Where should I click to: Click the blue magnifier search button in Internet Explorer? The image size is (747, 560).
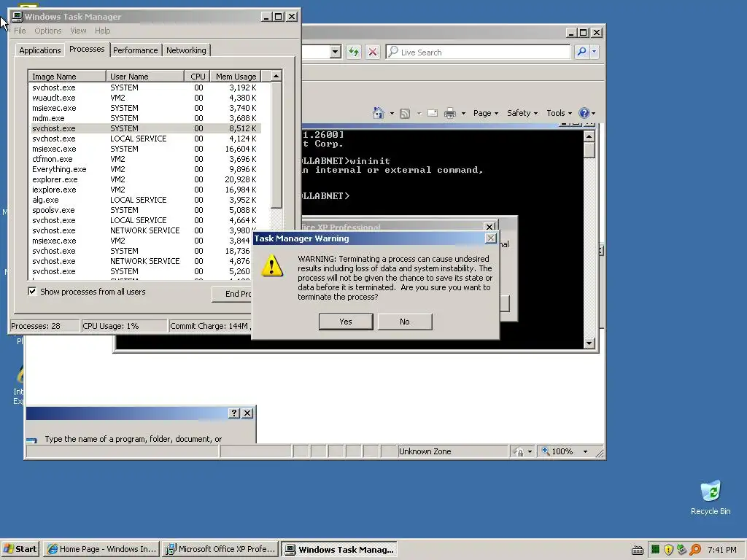click(581, 52)
